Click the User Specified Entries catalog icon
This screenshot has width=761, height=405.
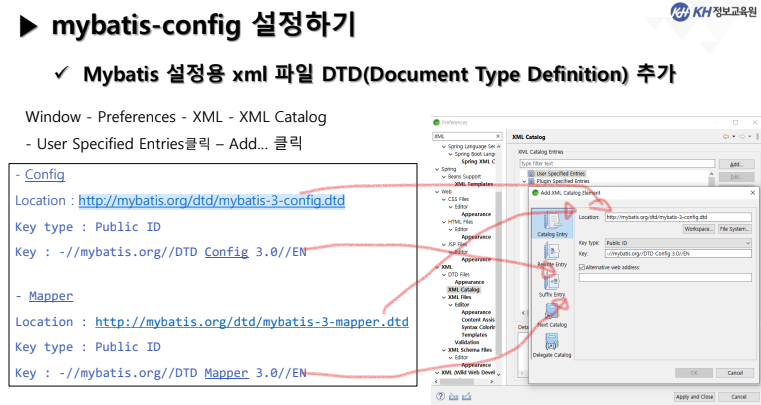pos(531,173)
